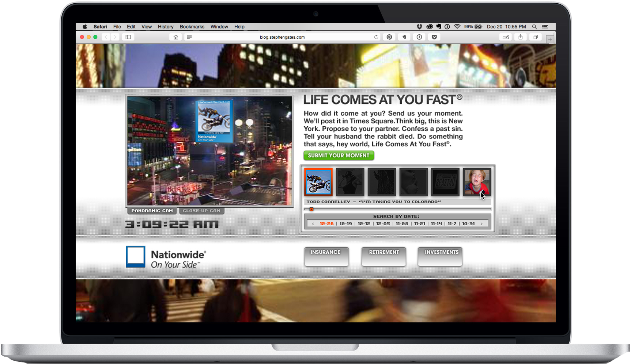
Task: Click the blog.stephengates.com address field
Action: point(282,37)
